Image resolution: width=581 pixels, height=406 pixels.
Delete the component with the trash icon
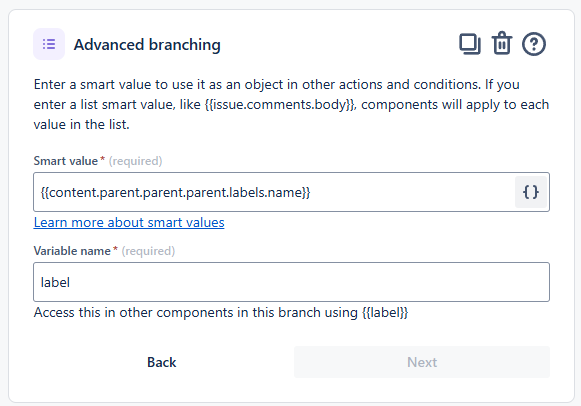[502, 44]
